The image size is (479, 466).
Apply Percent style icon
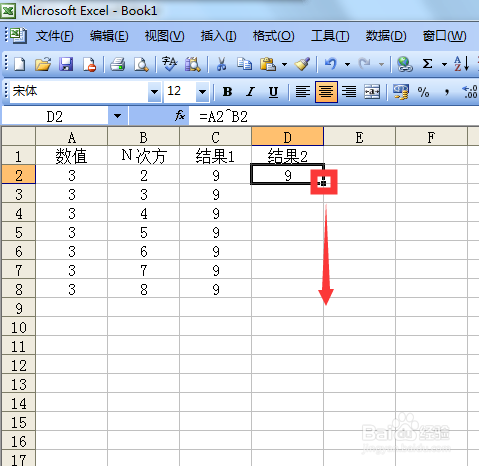click(423, 92)
